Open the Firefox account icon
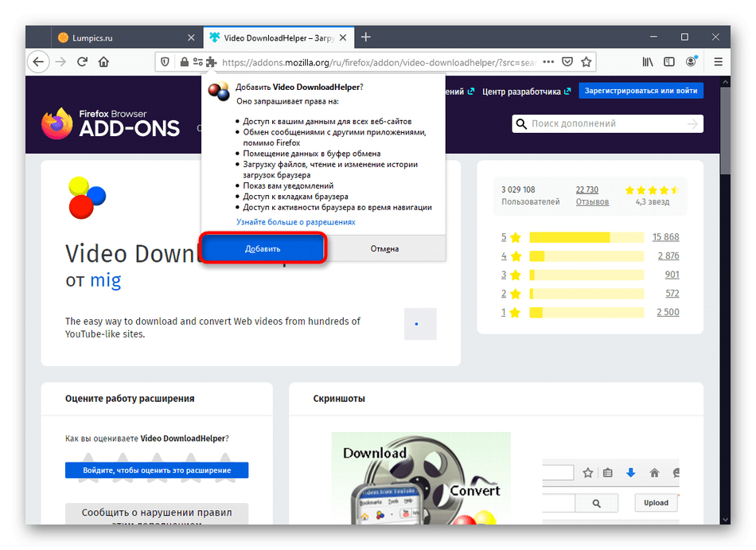Image resolution: width=756 pixels, height=550 pixels. tap(692, 61)
